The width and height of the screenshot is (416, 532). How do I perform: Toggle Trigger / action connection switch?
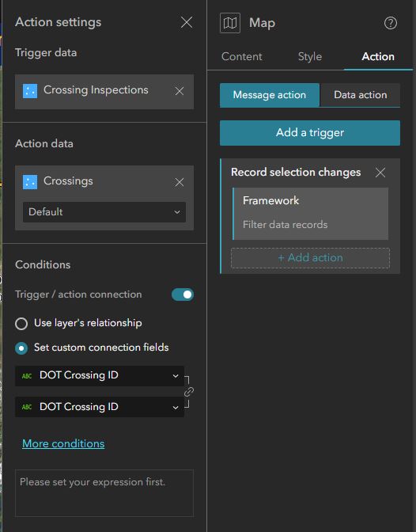coord(183,294)
